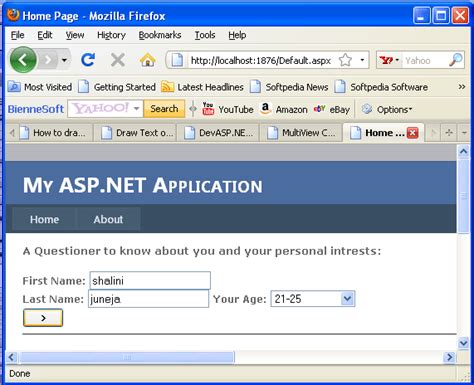
Task: Click the Stop loading X icon
Action: (118, 60)
